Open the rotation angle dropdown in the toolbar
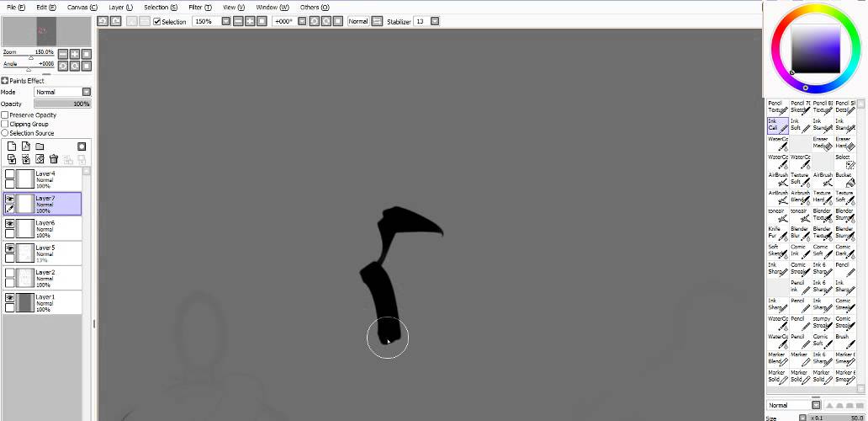This screenshot has height=421, width=868. coord(302,21)
